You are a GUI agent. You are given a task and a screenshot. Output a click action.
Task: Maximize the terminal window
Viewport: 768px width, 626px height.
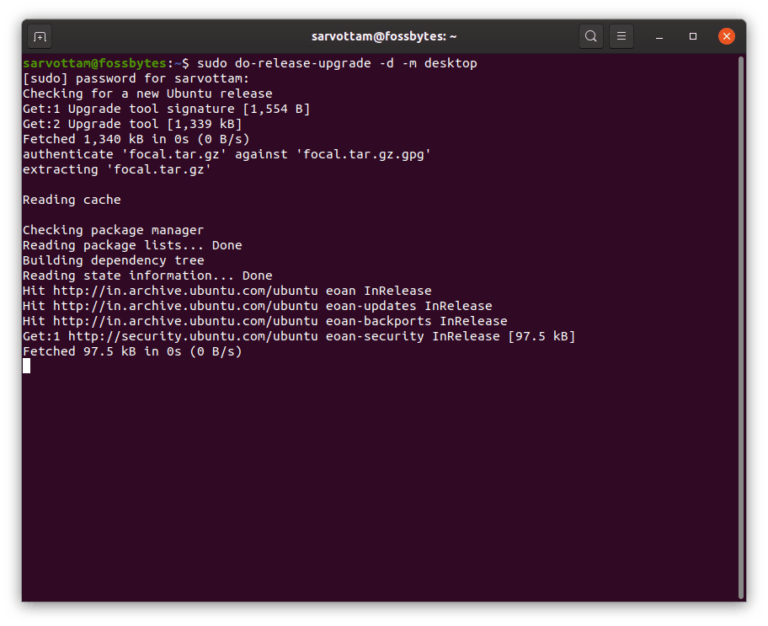click(x=693, y=36)
